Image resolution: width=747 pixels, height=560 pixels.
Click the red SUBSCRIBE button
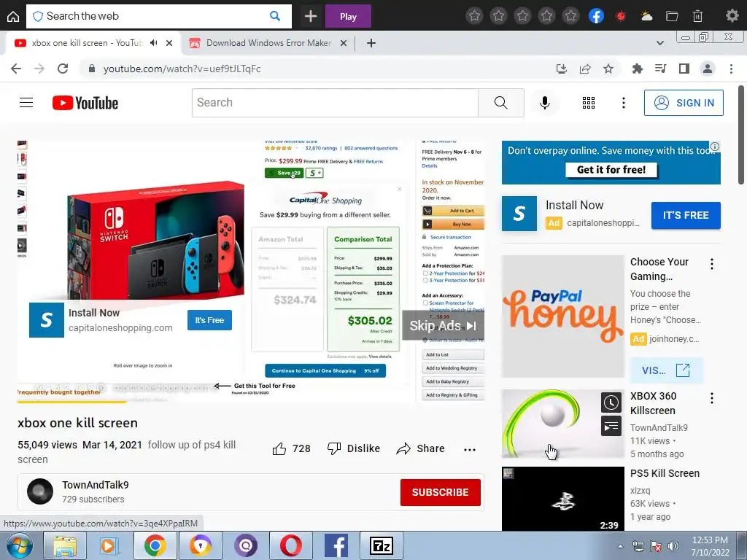point(440,492)
